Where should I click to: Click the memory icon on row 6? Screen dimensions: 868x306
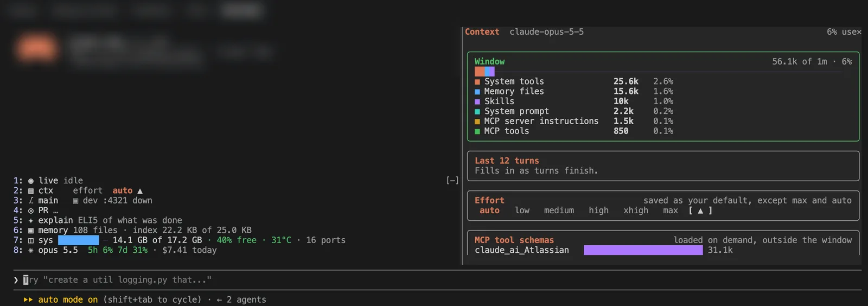pyautogui.click(x=31, y=231)
